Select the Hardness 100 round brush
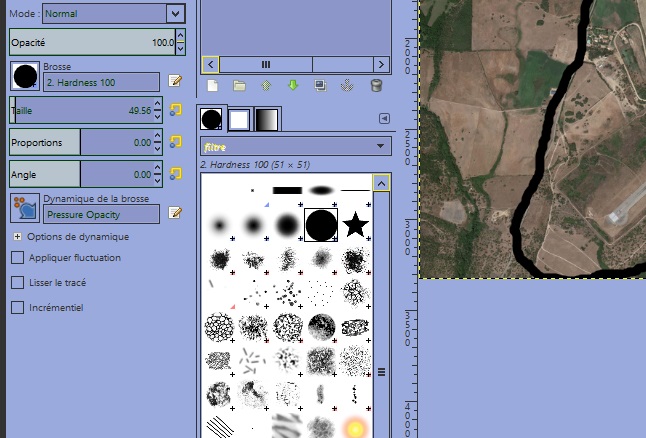Screen dimensions: 646x438 pos(321,225)
